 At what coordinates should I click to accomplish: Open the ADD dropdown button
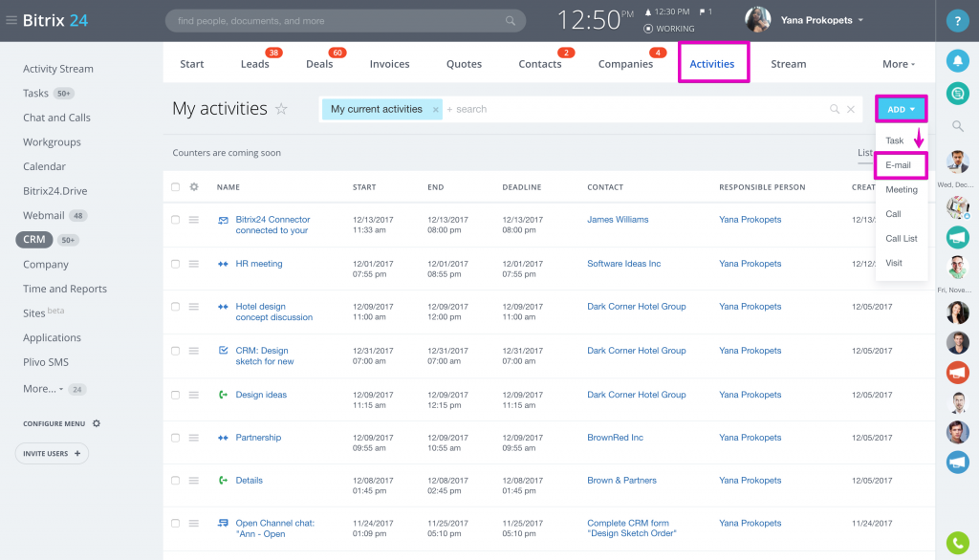901,109
